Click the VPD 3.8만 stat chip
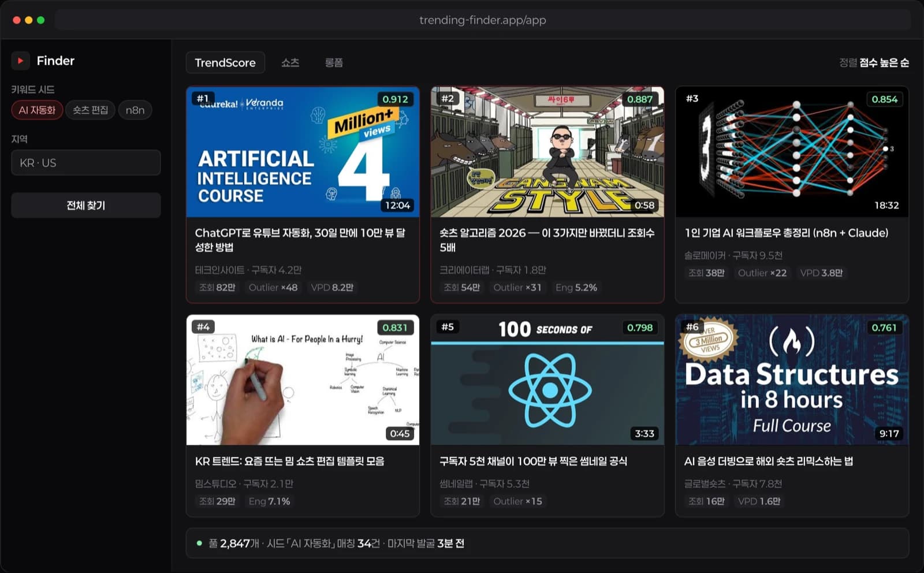 pyautogui.click(x=821, y=273)
